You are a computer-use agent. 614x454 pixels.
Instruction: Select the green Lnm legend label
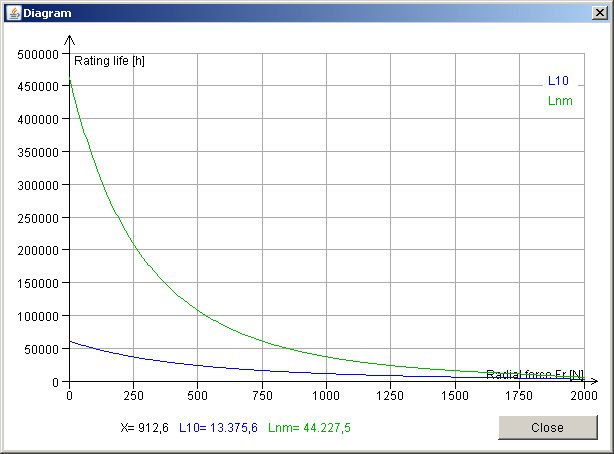(x=560, y=101)
